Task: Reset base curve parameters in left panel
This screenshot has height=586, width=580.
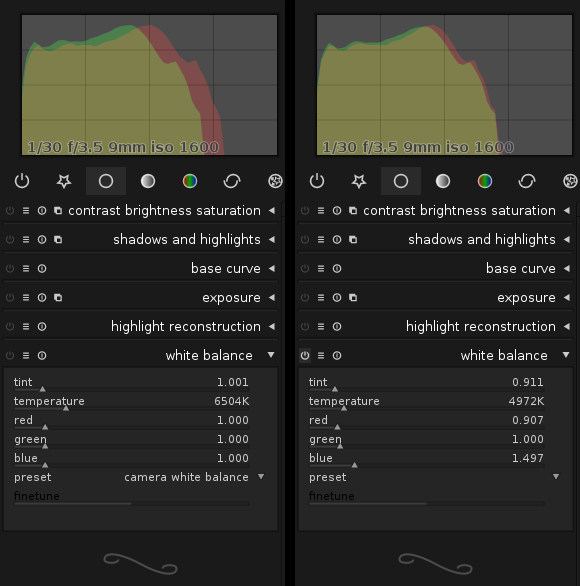Action: pyautogui.click(x=42, y=268)
